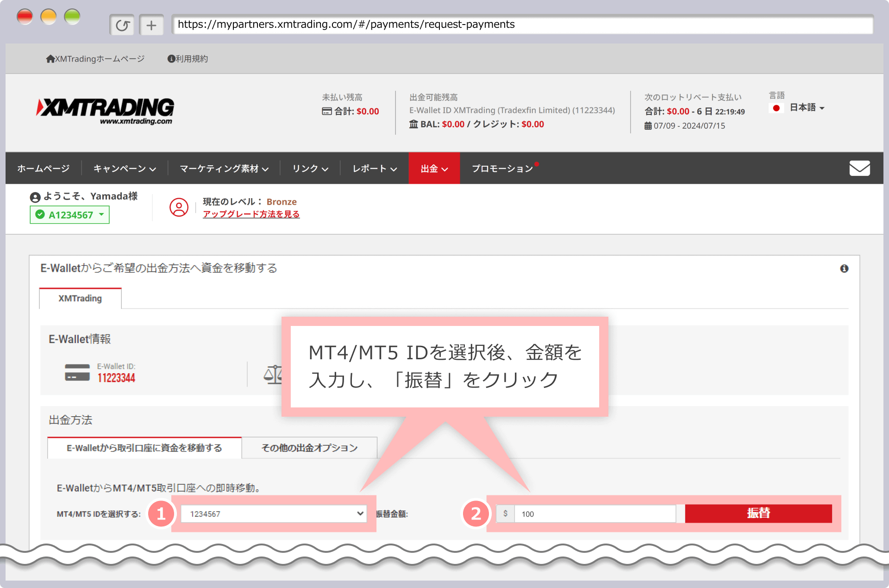Click the calendar icon beside 07/09 date range
The width and height of the screenshot is (889, 588).
pos(648,126)
